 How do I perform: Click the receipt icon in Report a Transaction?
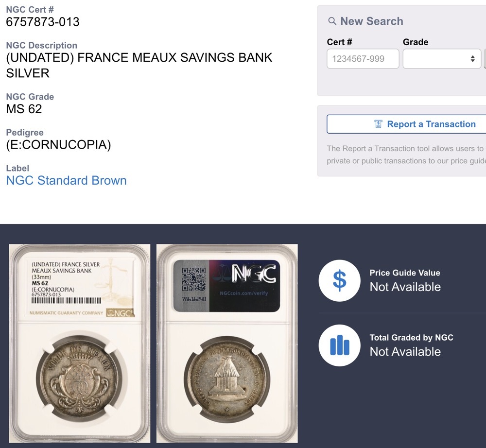point(378,124)
